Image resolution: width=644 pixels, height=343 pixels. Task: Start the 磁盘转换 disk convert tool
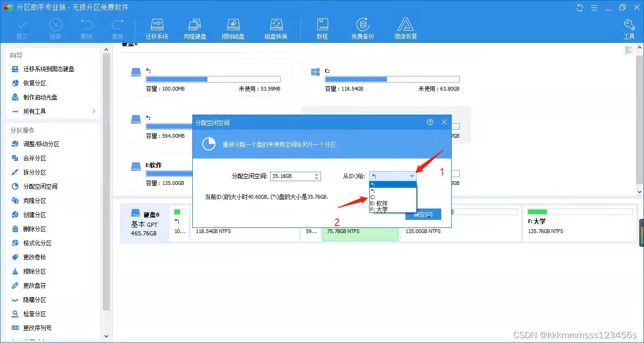click(x=276, y=29)
